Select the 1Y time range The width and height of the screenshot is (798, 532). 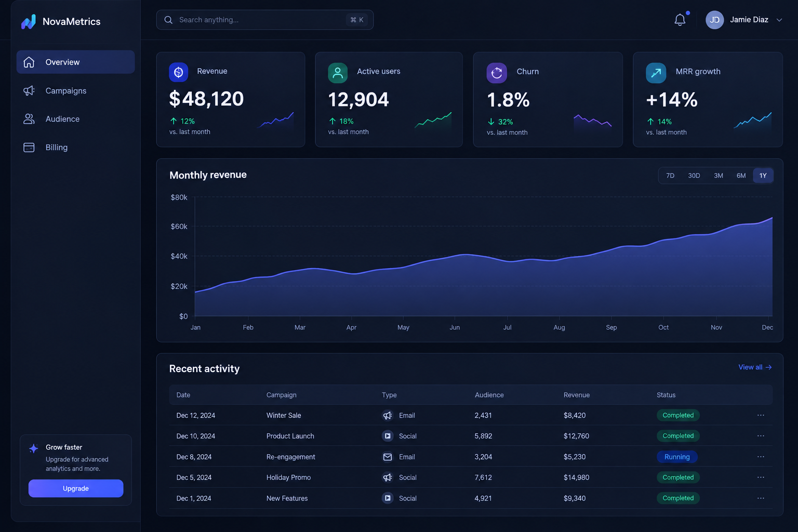pyautogui.click(x=763, y=176)
